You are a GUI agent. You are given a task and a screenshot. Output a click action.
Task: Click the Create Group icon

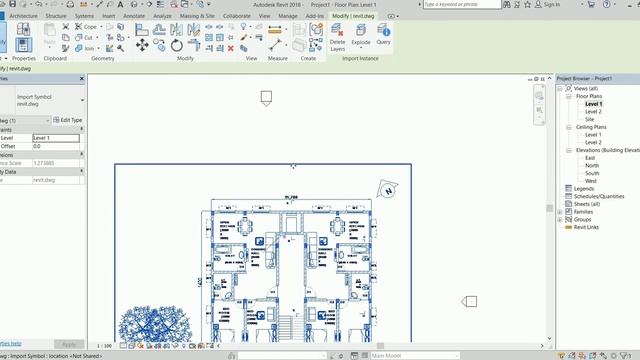pyautogui.click(x=316, y=29)
